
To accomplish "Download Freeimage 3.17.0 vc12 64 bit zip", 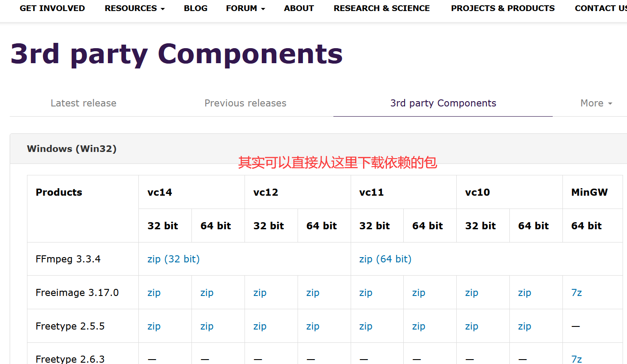I will [313, 293].
